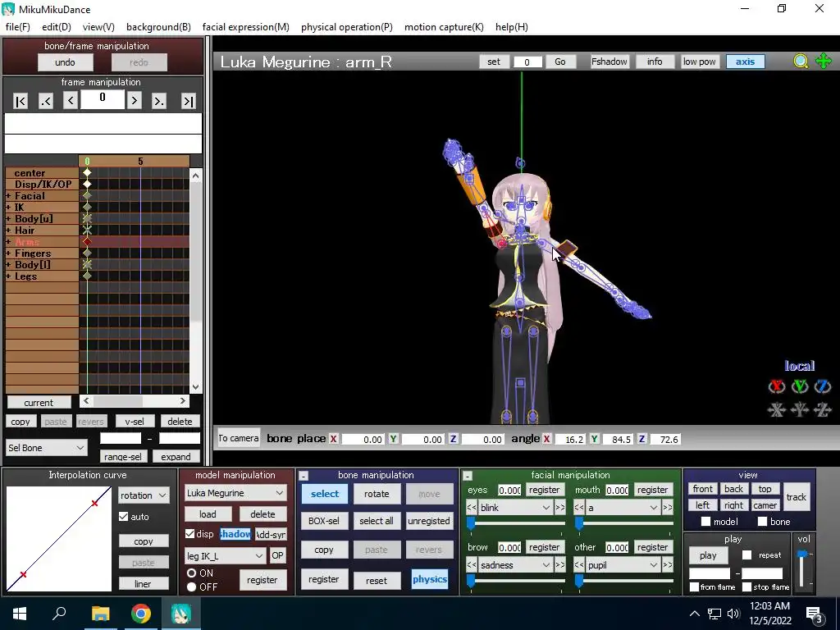Open the leg IK_L dropdown
840x630 pixels.
[x=225, y=556]
